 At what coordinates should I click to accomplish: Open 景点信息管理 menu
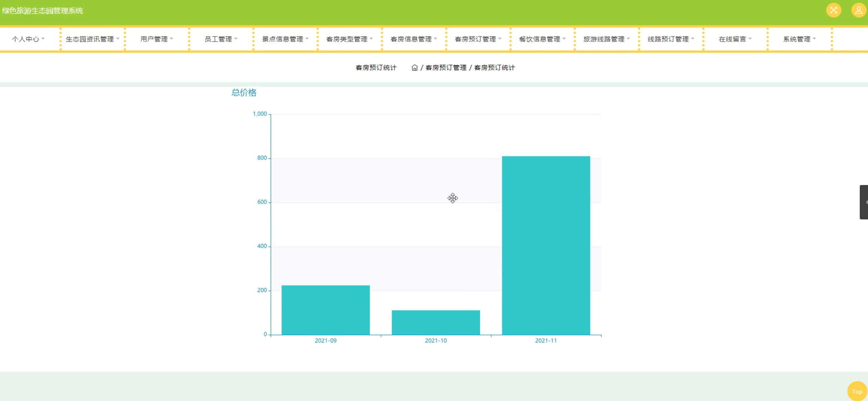[285, 39]
